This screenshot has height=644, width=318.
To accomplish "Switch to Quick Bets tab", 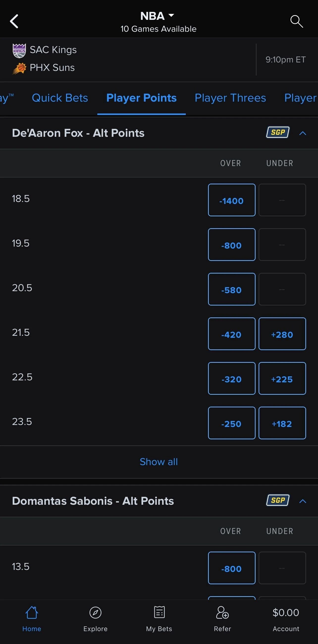I will (60, 98).
